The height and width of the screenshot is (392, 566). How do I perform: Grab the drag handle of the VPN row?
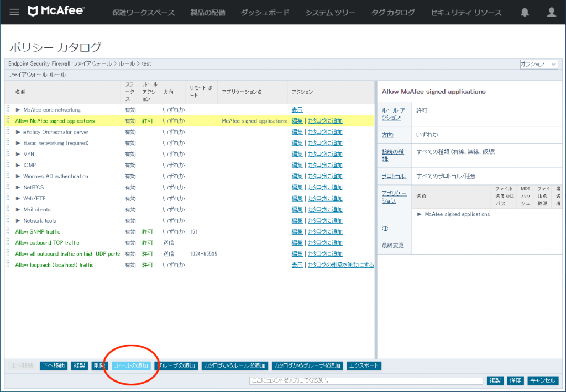(x=8, y=153)
